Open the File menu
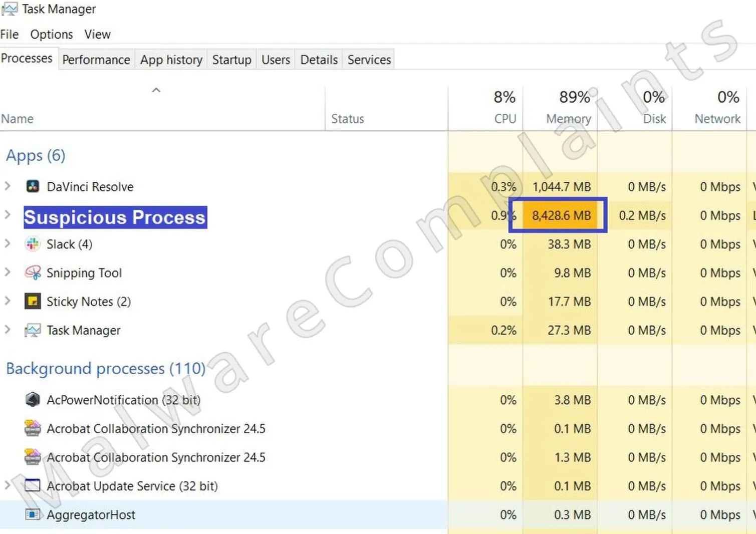Image resolution: width=756 pixels, height=534 pixels. pos(10,35)
